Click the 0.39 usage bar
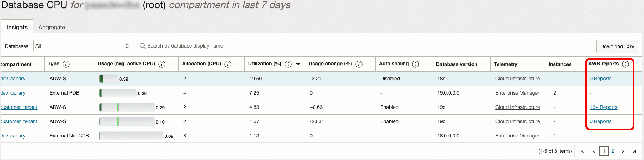This screenshot has width=644, height=160. 109,79
